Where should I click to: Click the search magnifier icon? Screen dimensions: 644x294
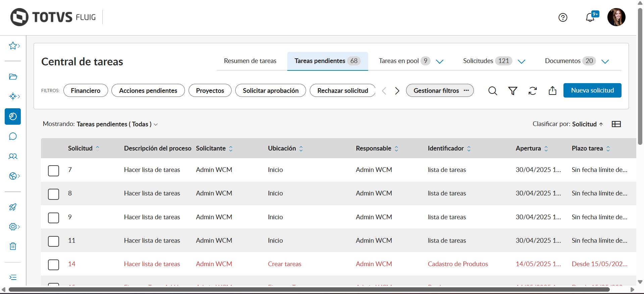493,91
